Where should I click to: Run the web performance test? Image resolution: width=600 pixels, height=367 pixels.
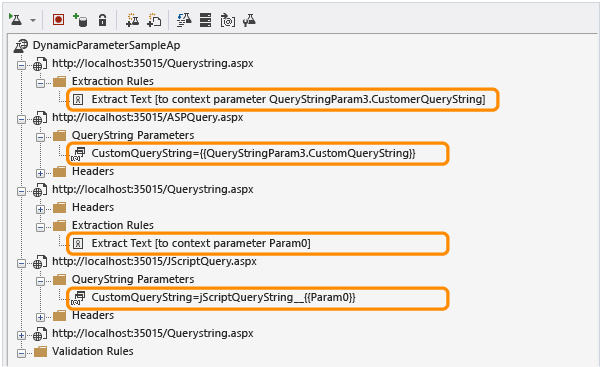[16, 20]
